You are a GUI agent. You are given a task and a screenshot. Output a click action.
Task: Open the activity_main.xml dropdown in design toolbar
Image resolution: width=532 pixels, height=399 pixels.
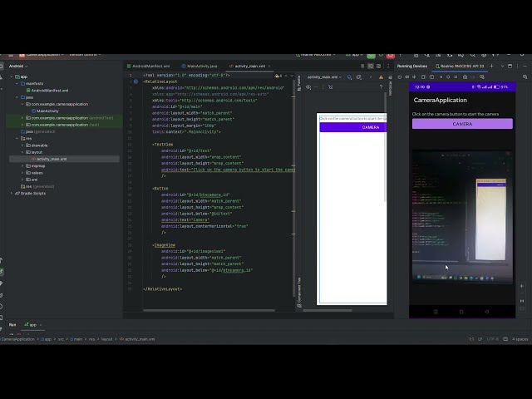tap(324, 77)
